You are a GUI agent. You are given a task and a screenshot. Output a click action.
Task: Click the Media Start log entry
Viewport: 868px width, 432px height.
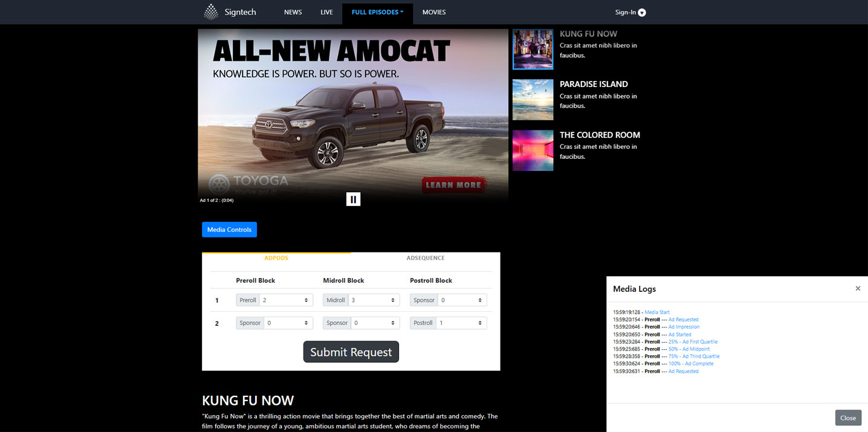657,312
